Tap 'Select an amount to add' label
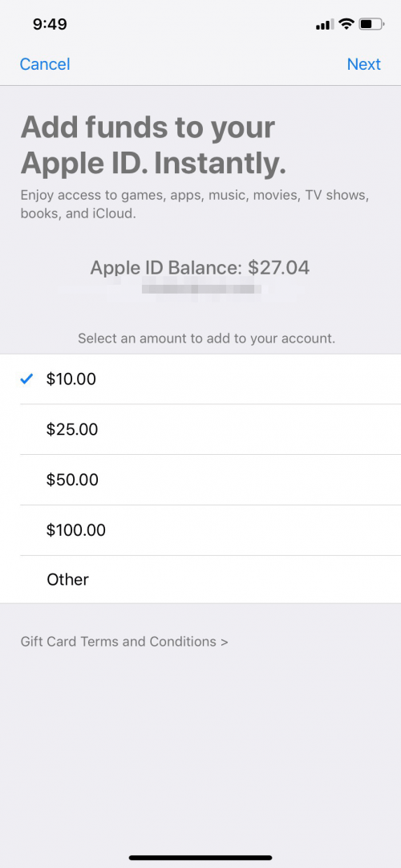Screen dimensions: 401x868 point(206,339)
